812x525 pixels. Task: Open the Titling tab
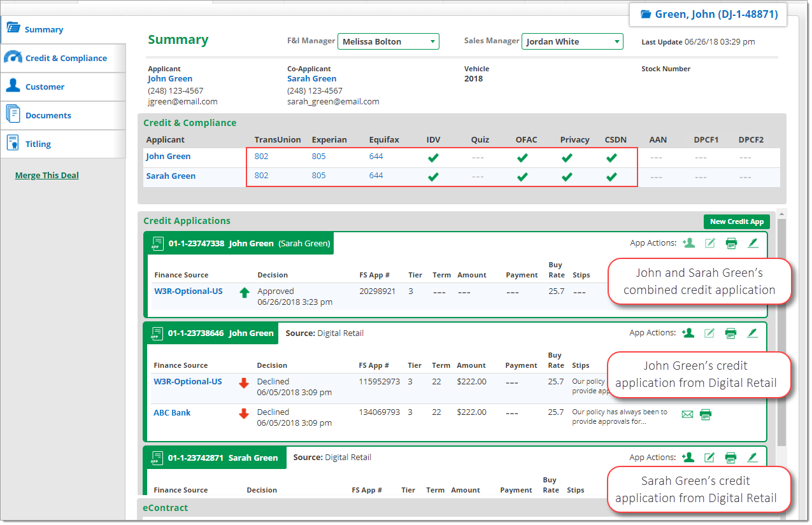pos(63,144)
